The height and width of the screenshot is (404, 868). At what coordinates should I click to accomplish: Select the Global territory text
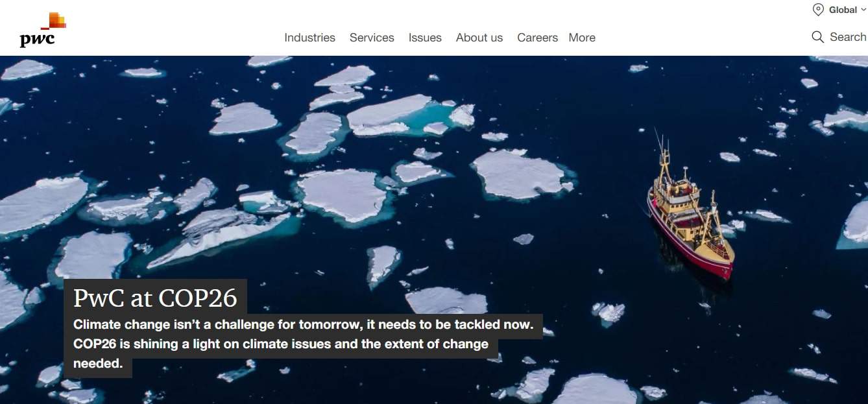click(843, 10)
